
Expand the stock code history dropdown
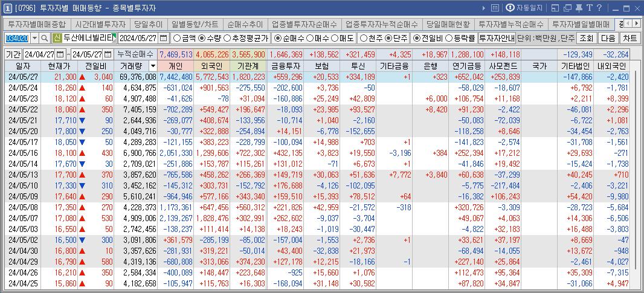[x=34, y=38]
